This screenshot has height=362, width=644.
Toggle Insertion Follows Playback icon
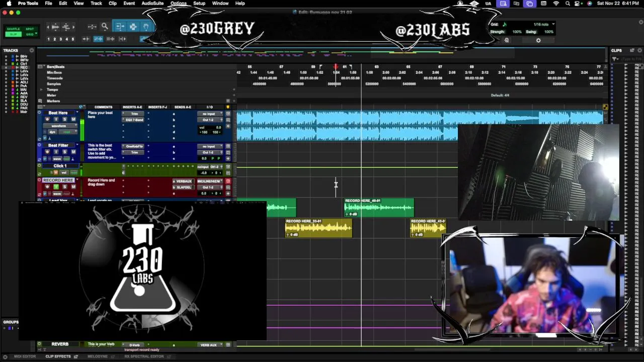[x=122, y=39]
